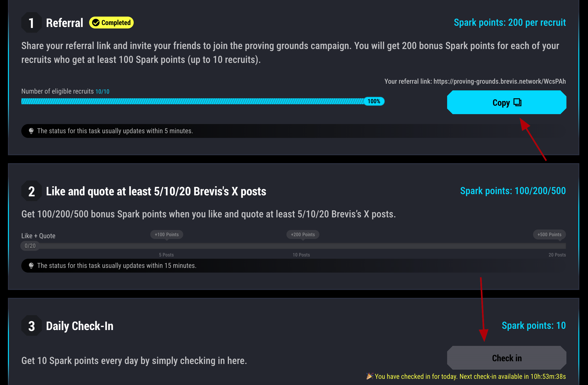588x385 pixels.
Task: Click the copy icon inside Copy button
Action: [517, 102]
